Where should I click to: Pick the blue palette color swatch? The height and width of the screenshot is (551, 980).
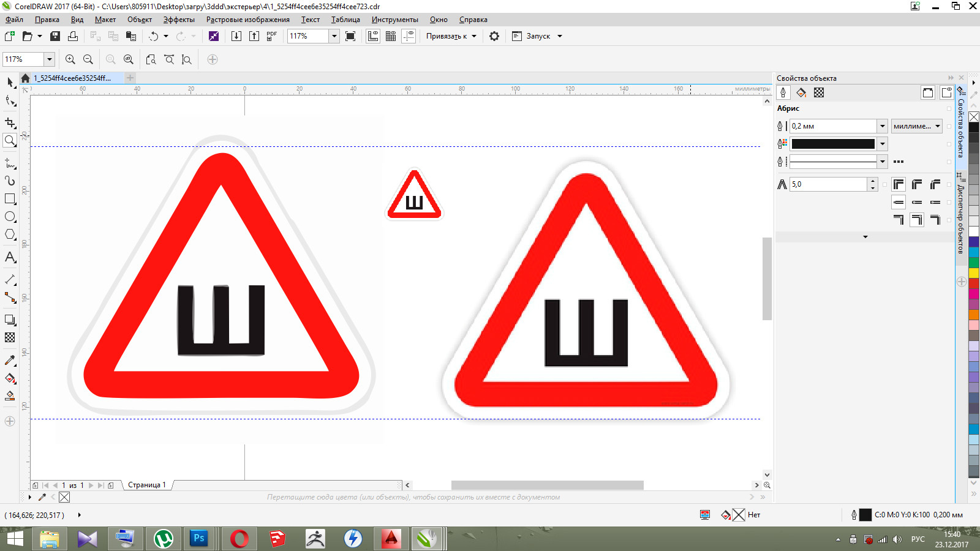[x=973, y=242]
